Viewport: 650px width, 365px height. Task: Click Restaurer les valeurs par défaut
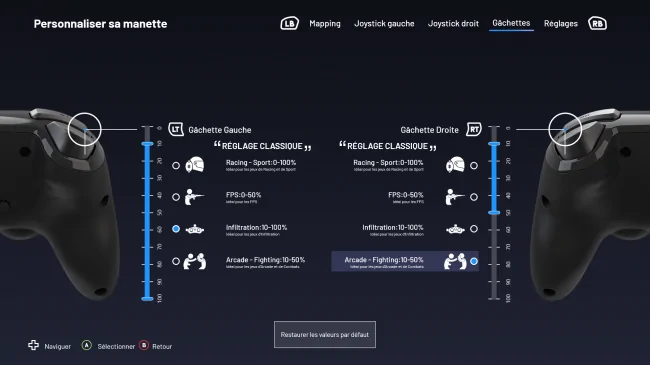(x=325, y=334)
